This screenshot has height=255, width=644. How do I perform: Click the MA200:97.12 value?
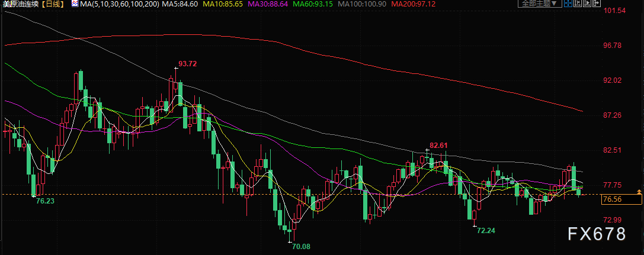(412, 4)
